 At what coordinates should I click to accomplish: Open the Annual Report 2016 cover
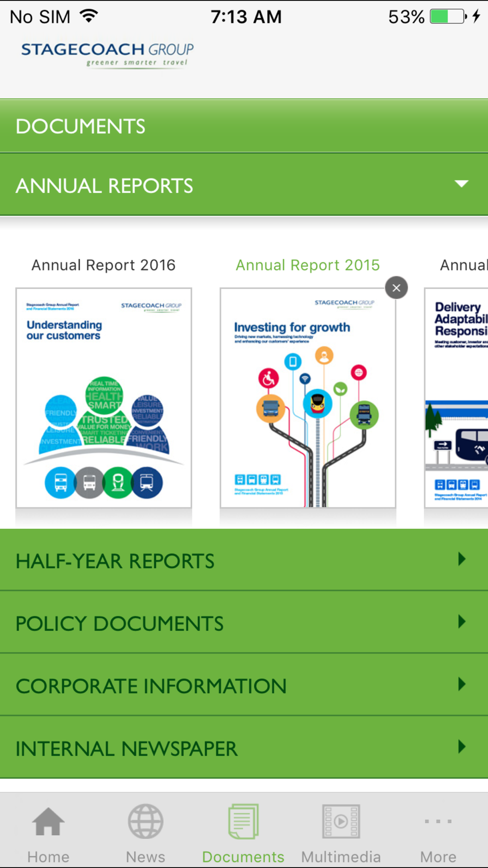(x=103, y=398)
